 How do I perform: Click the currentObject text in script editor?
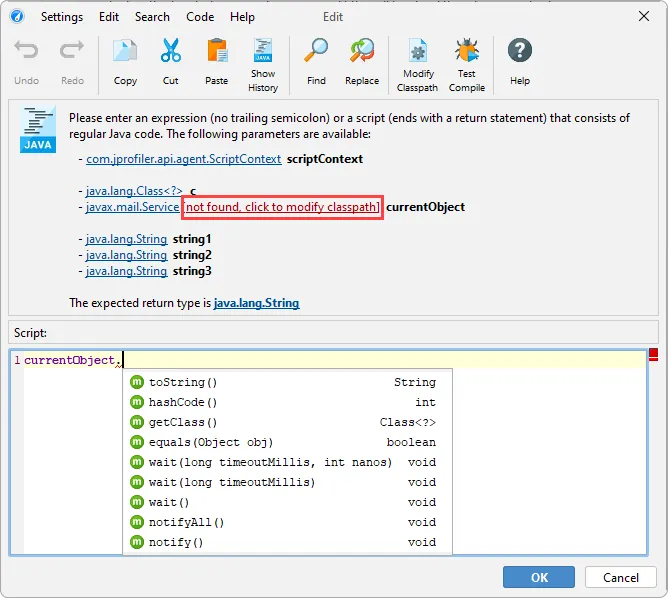click(69, 360)
